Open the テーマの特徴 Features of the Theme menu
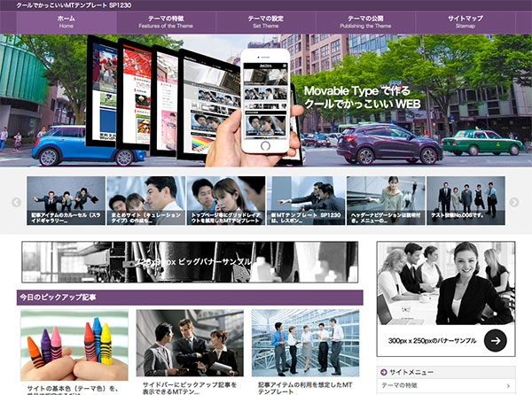This screenshot has width=532, height=395. (x=166, y=22)
